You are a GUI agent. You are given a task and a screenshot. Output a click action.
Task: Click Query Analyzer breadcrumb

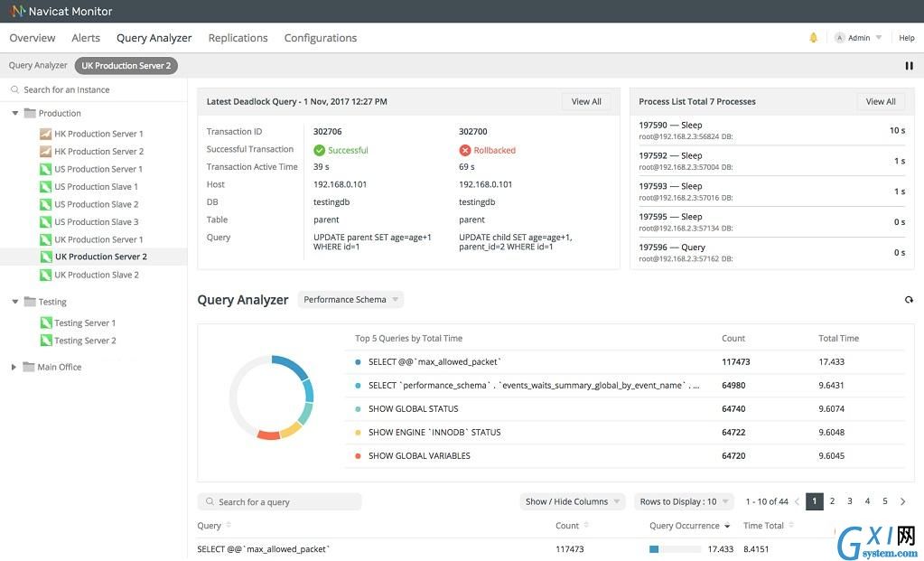(38, 65)
